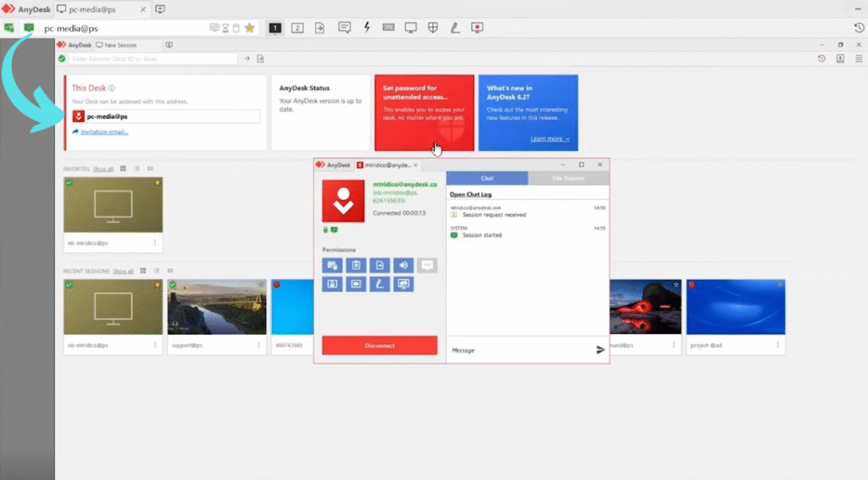The width and height of the screenshot is (868, 480).
Task: Open options menu for the Favorites nb-mtridico@ps card
Action: click(x=155, y=243)
